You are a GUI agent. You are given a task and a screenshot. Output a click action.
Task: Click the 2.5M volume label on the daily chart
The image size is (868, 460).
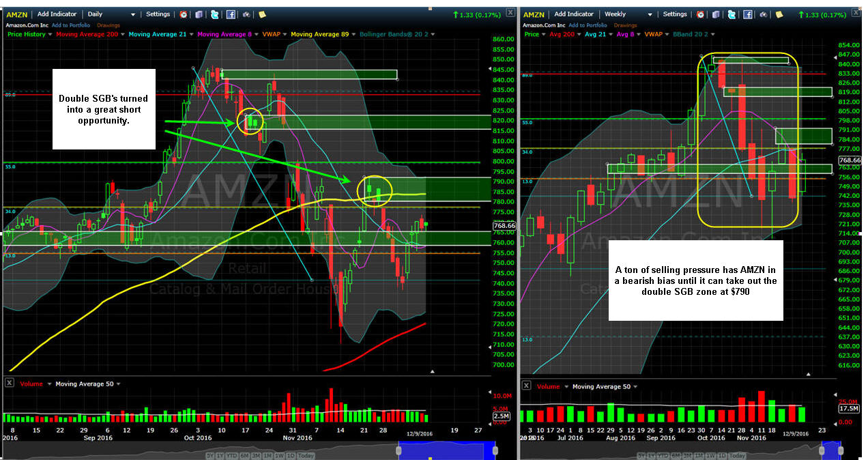pyautogui.click(x=501, y=416)
